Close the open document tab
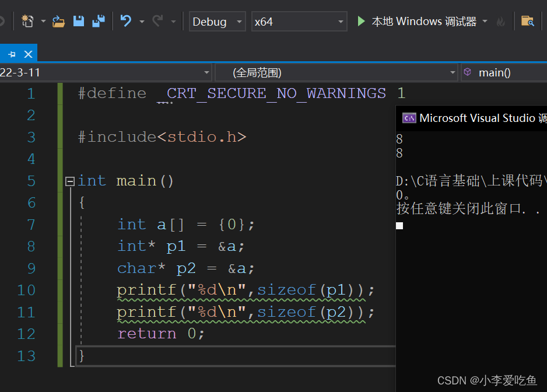The height and width of the screenshot is (392, 547). coord(28,54)
